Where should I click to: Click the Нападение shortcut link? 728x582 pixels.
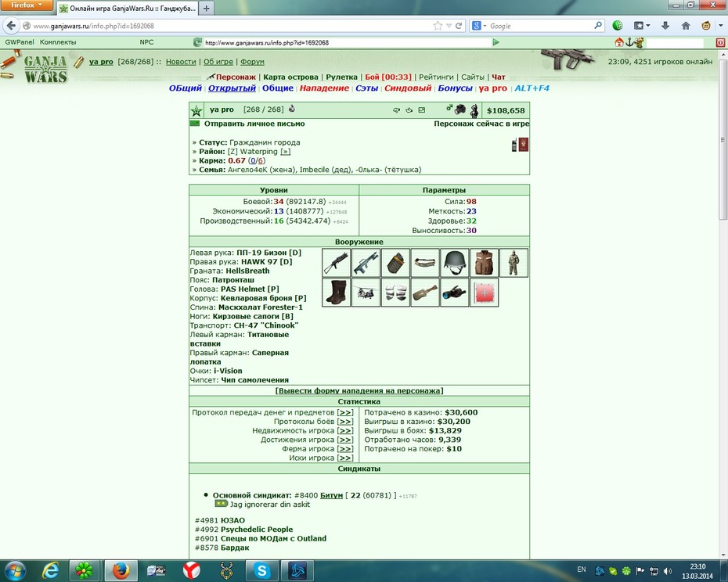click(x=324, y=88)
